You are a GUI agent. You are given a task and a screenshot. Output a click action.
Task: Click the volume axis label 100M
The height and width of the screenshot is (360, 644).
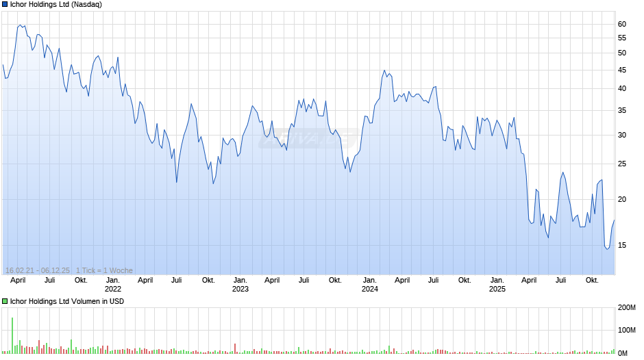coord(627,330)
